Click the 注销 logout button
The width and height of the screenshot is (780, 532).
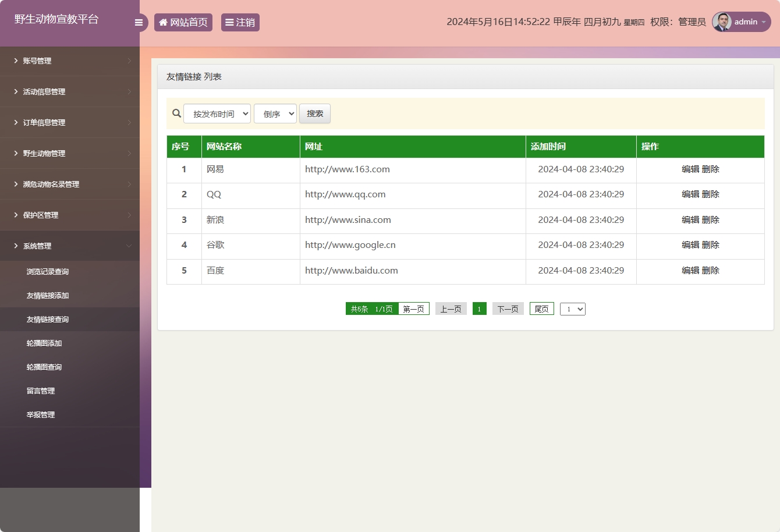240,23
